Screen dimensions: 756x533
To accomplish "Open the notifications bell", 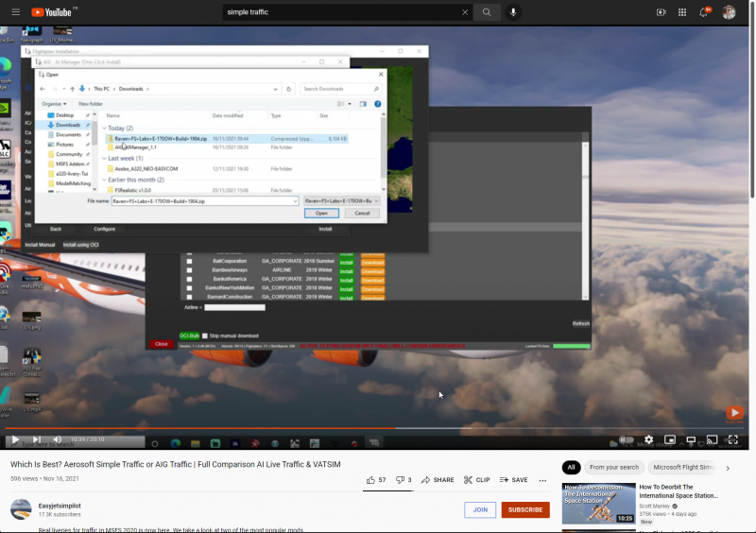I will point(704,12).
